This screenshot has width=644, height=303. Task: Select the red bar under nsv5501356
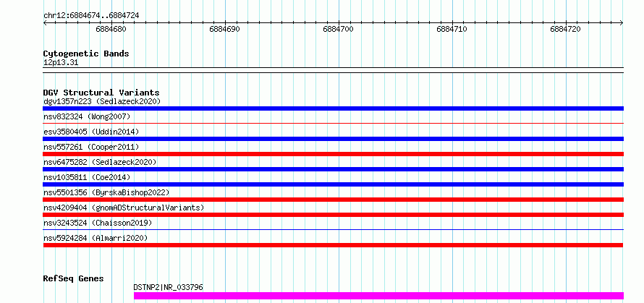[333, 200]
